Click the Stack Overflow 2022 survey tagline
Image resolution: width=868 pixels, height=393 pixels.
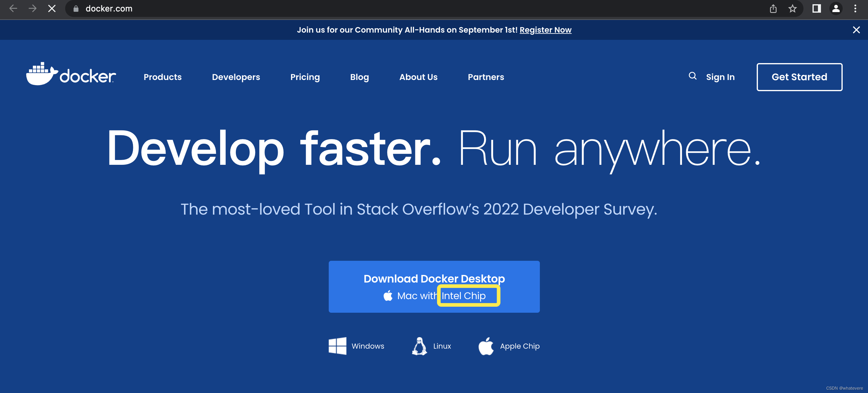[x=419, y=209]
